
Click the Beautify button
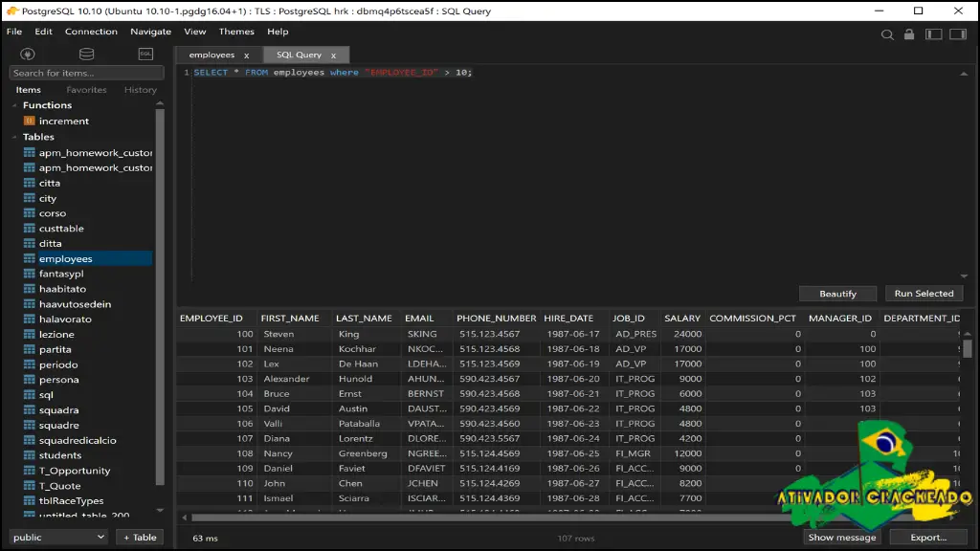(837, 294)
